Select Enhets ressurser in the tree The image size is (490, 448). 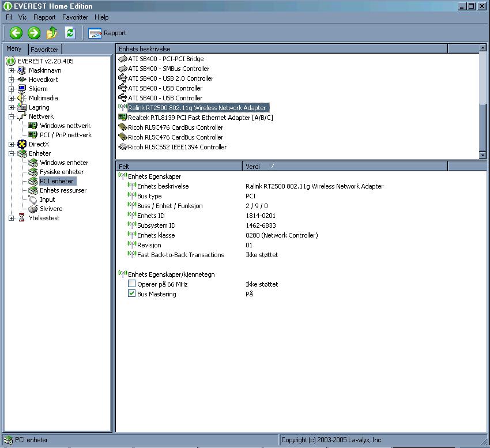[63, 190]
